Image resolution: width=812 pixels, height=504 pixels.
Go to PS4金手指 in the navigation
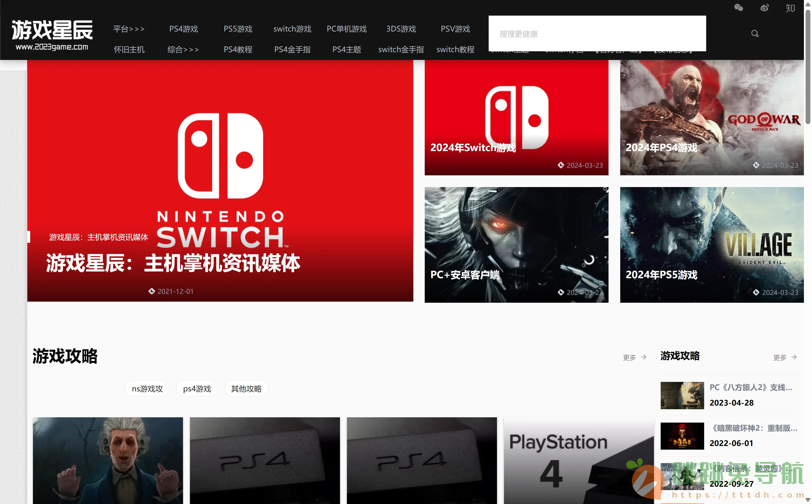coord(292,50)
